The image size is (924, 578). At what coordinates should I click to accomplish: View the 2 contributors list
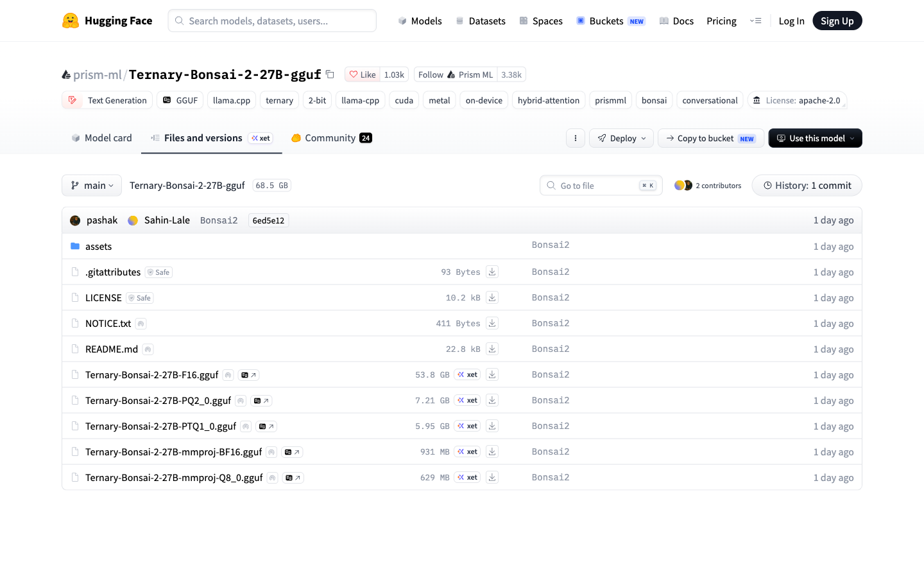708,186
